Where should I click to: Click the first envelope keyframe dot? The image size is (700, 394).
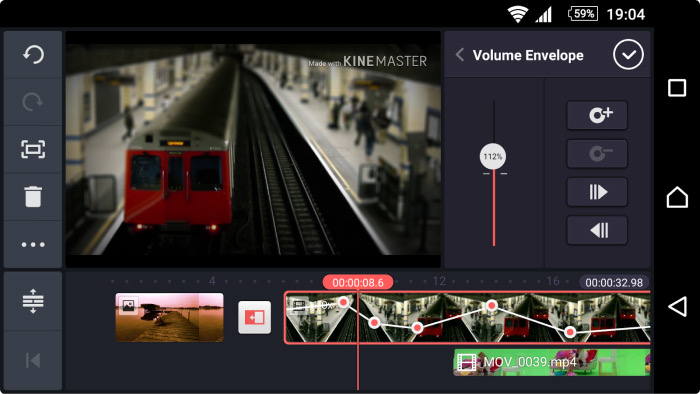tap(343, 303)
